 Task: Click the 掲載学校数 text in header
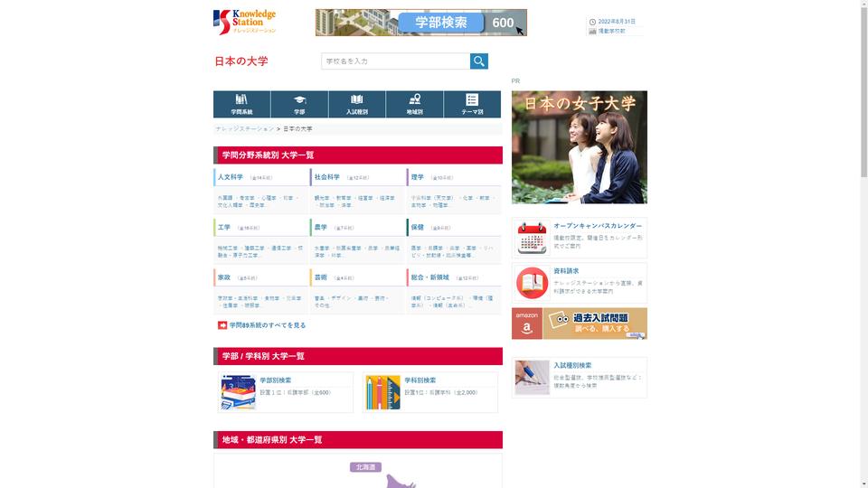[x=612, y=31]
